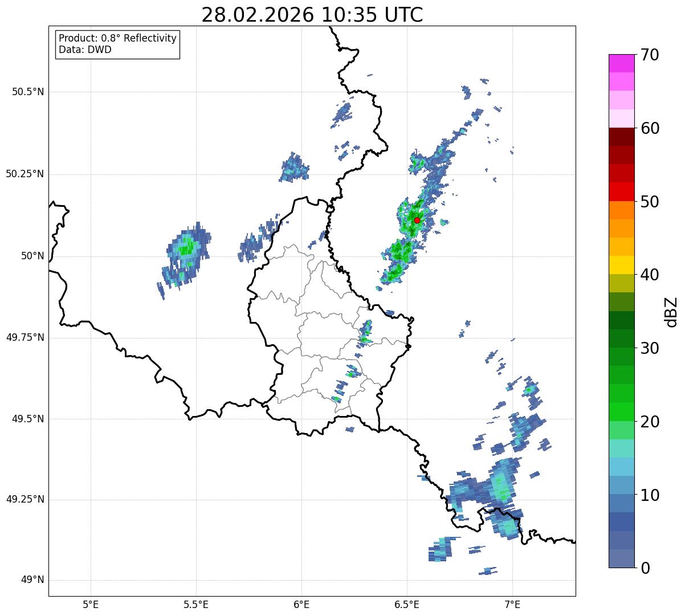This screenshot has height=616, width=685.
Task: Click the olive colorbar segment just below the 40 tick
Action: coord(621,283)
